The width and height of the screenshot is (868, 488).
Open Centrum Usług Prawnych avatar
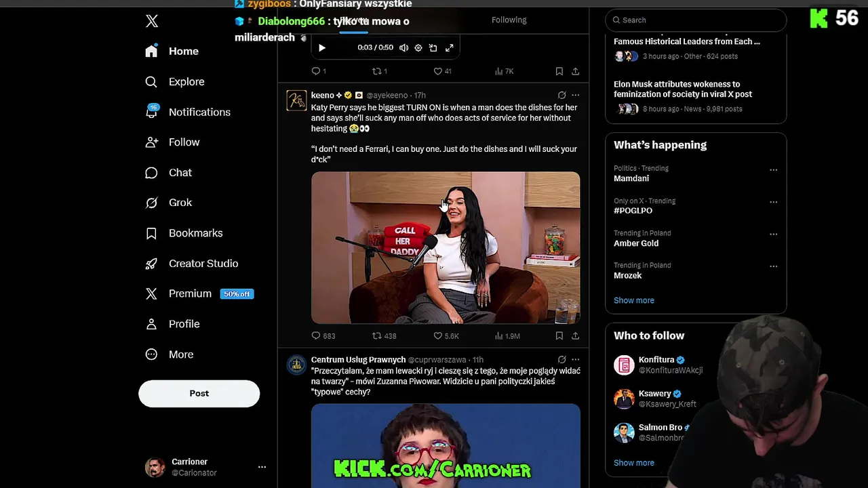tap(296, 365)
